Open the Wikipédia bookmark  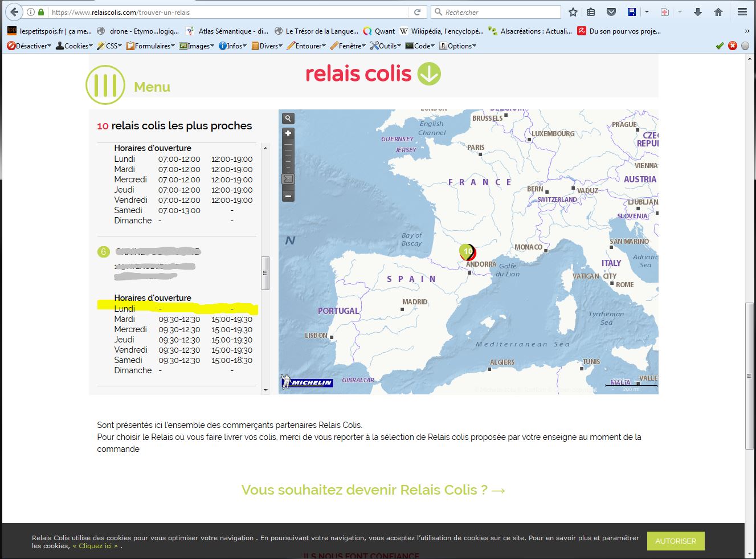[x=442, y=31]
